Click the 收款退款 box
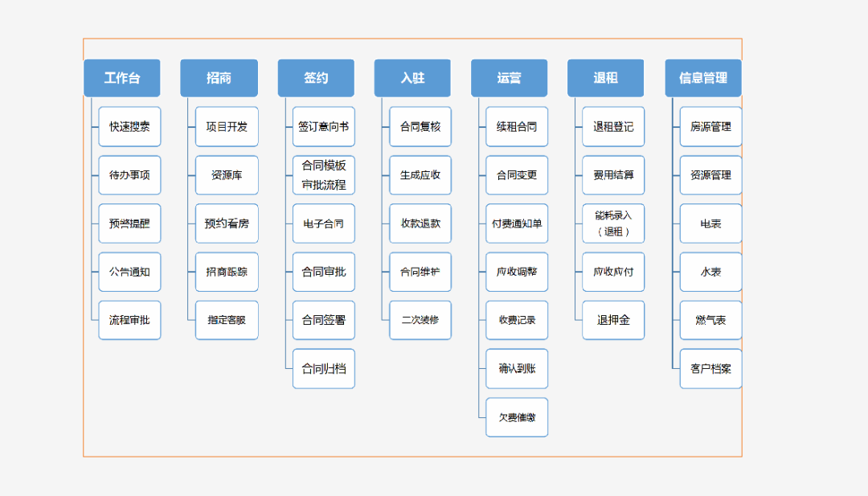 coord(420,223)
